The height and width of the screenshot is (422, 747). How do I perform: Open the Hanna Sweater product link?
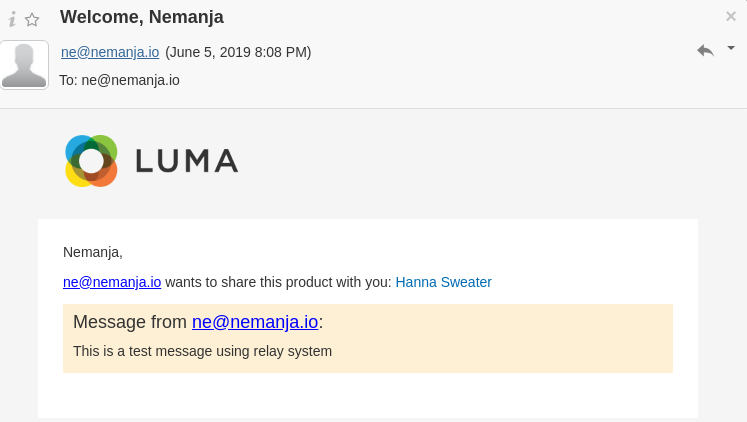(x=443, y=282)
